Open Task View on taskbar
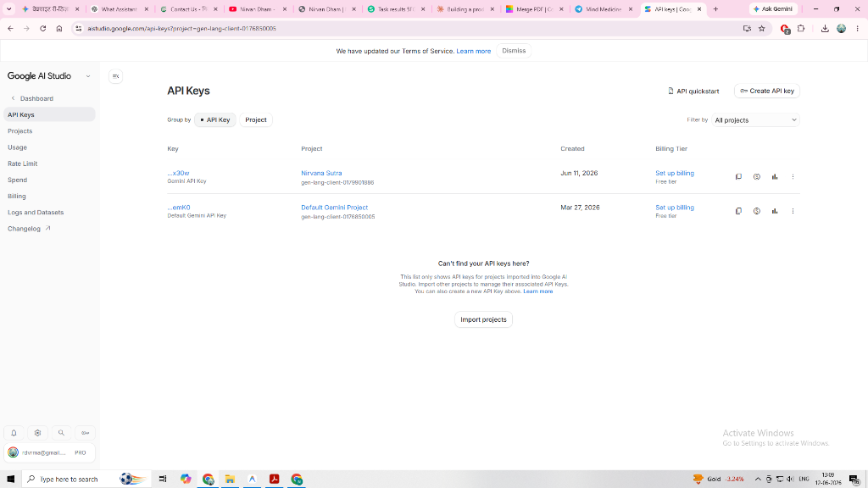 (163, 480)
